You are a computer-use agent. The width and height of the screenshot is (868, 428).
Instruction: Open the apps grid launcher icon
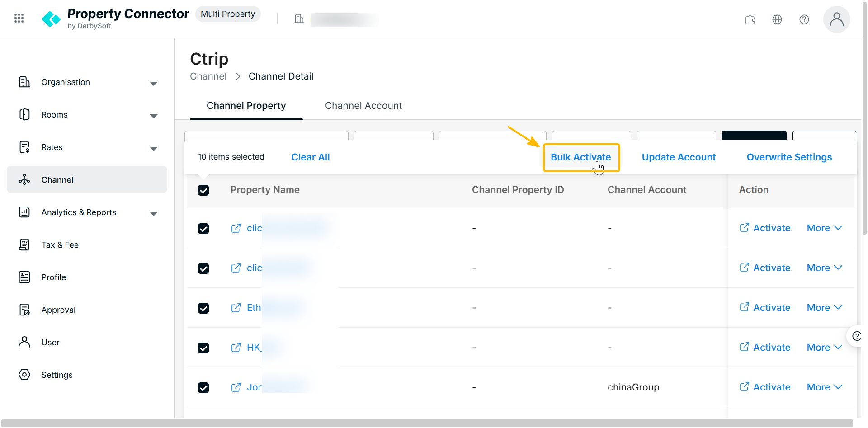[19, 18]
